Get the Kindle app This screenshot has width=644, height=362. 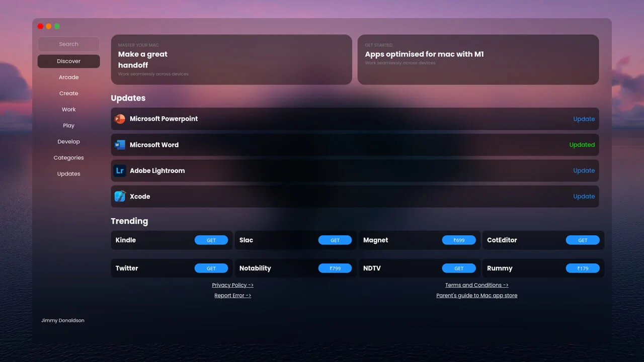(x=211, y=240)
